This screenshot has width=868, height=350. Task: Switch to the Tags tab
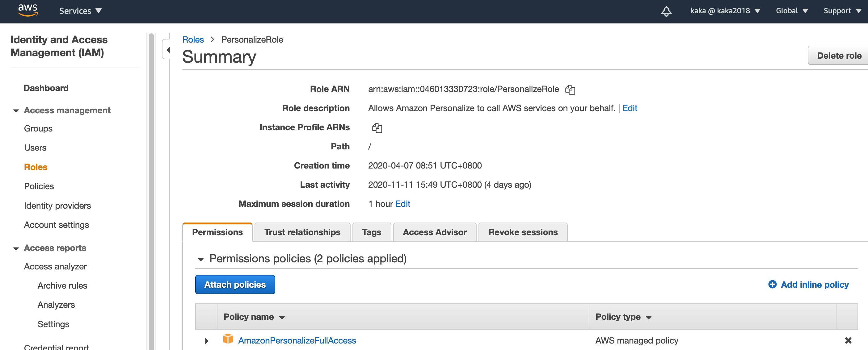[x=371, y=232]
